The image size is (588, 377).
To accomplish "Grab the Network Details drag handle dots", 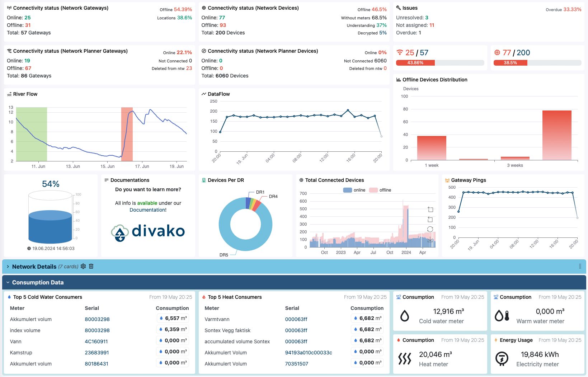I will tap(580, 267).
